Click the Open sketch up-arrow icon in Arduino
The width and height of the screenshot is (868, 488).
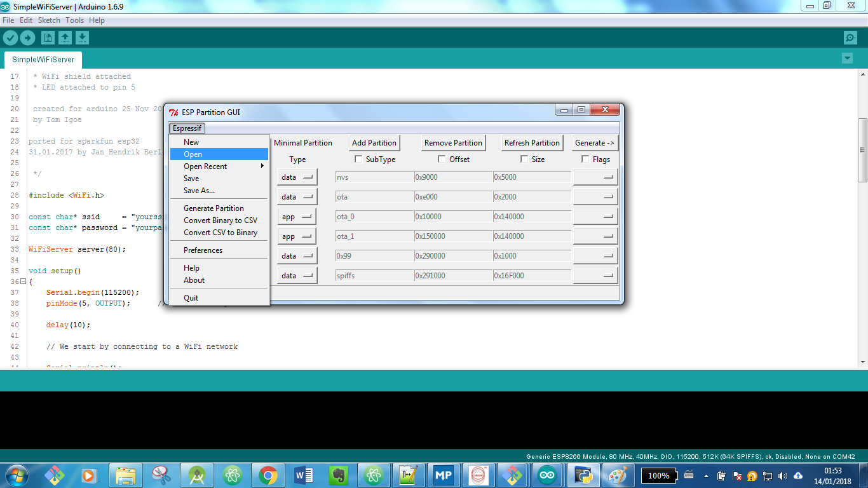(65, 37)
